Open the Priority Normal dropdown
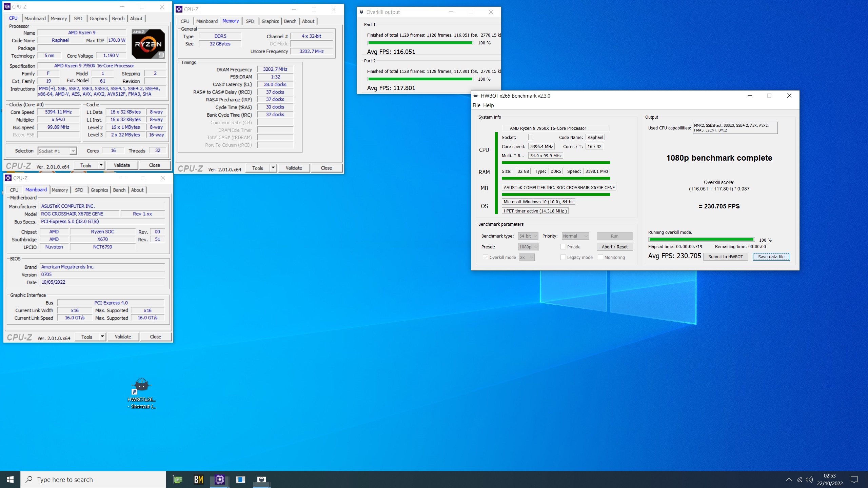Image resolution: width=868 pixels, height=488 pixels. (x=575, y=236)
